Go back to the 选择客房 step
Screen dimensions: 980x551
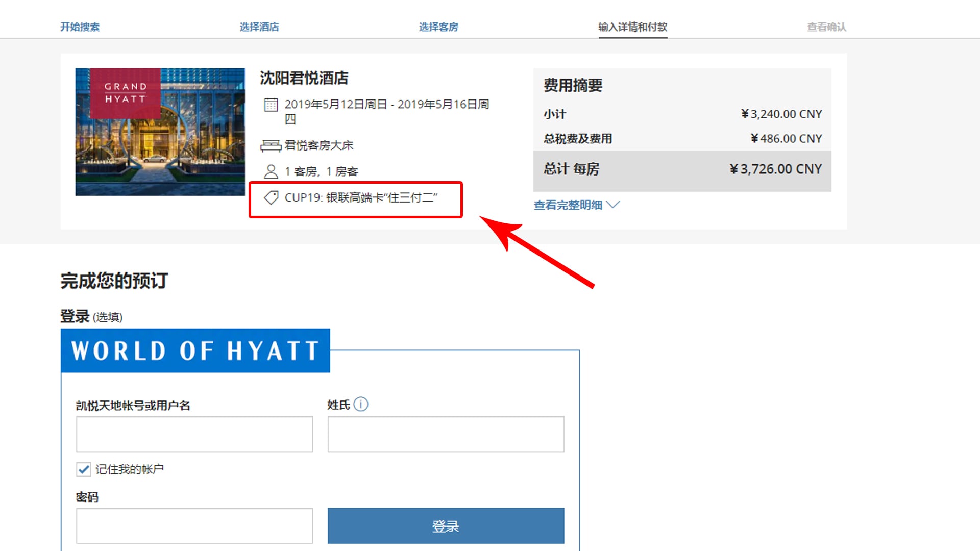(x=438, y=27)
